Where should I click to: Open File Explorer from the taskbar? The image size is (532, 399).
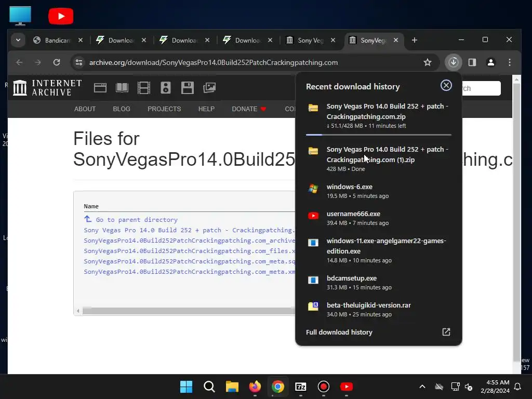coord(232,387)
